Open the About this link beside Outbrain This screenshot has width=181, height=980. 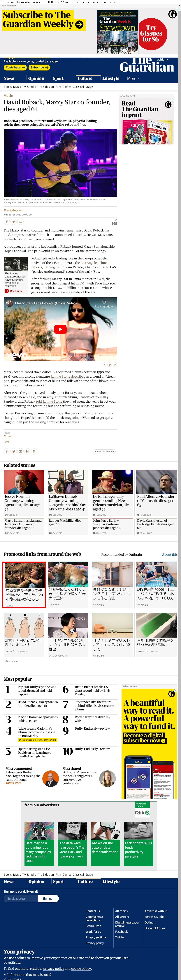coord(170,554)
